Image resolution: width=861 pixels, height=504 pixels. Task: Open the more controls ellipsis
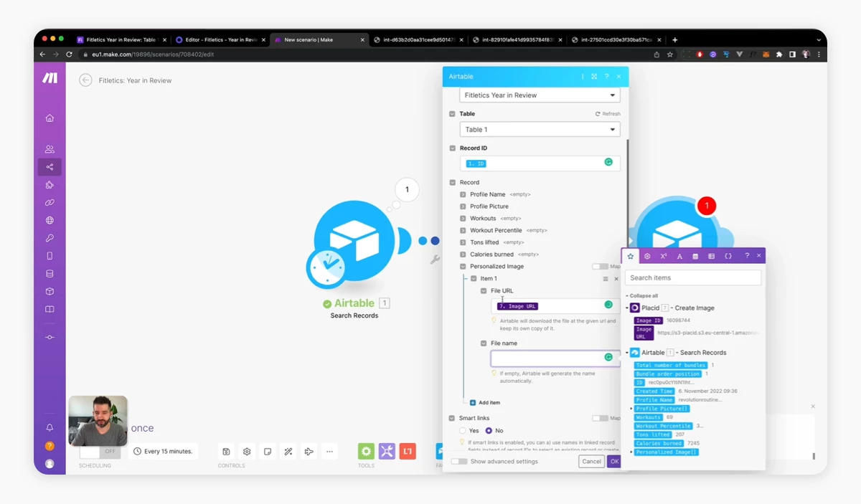point(330,452)
